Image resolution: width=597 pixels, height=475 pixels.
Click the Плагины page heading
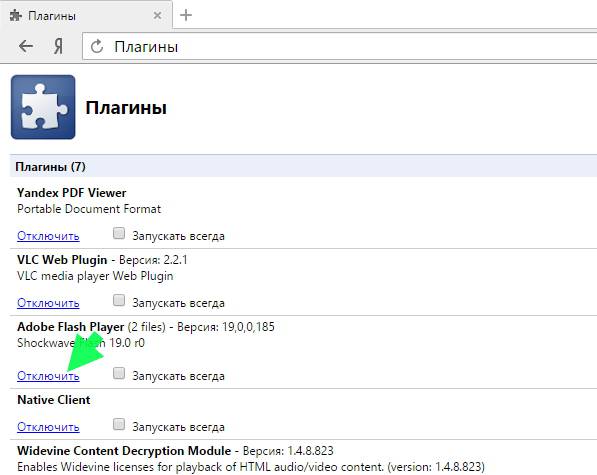[126, 108]
